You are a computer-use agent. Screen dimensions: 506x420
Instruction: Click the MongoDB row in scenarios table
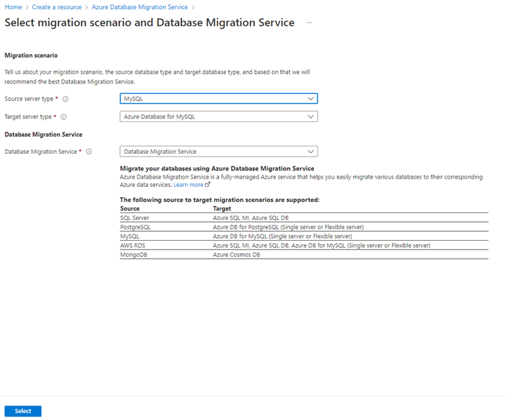[x=304, y=254]
